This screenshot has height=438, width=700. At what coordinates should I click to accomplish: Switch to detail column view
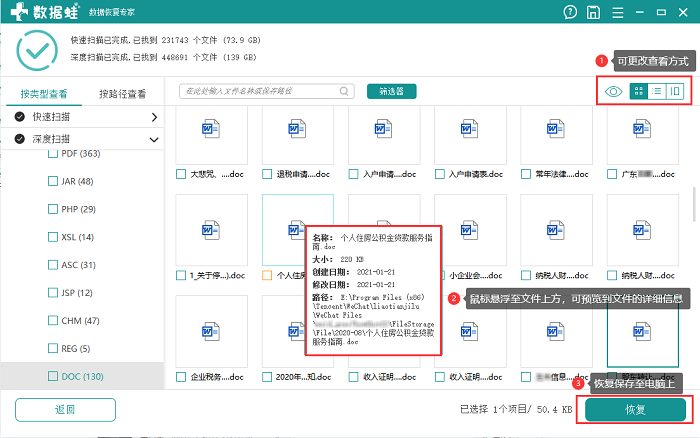[x=675, y=91]
